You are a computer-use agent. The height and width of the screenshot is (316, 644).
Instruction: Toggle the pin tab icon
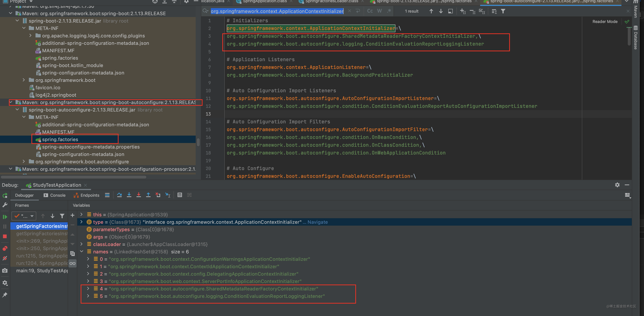5,295
